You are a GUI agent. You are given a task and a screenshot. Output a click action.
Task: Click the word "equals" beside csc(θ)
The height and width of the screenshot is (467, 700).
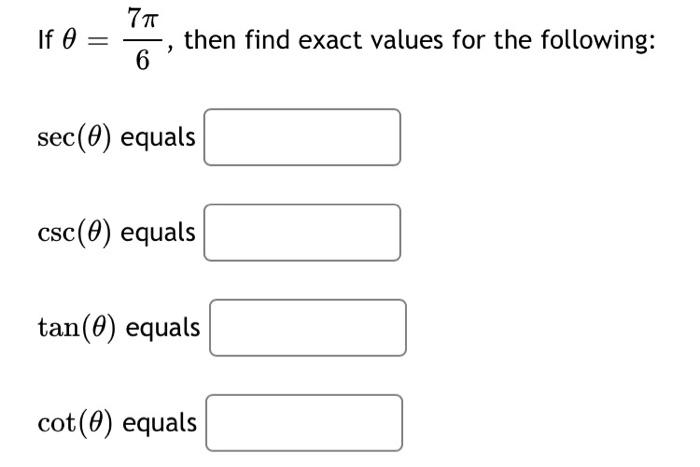tap(158, 234)
